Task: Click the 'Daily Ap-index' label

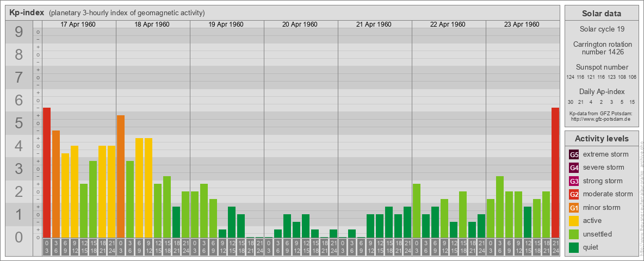Action: (x=602, y=91)
